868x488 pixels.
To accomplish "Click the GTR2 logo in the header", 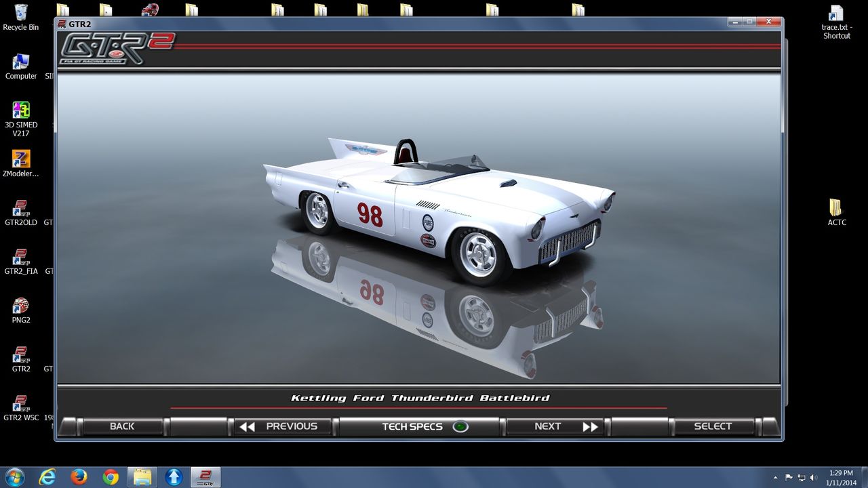I will click(x=116, y=48).
